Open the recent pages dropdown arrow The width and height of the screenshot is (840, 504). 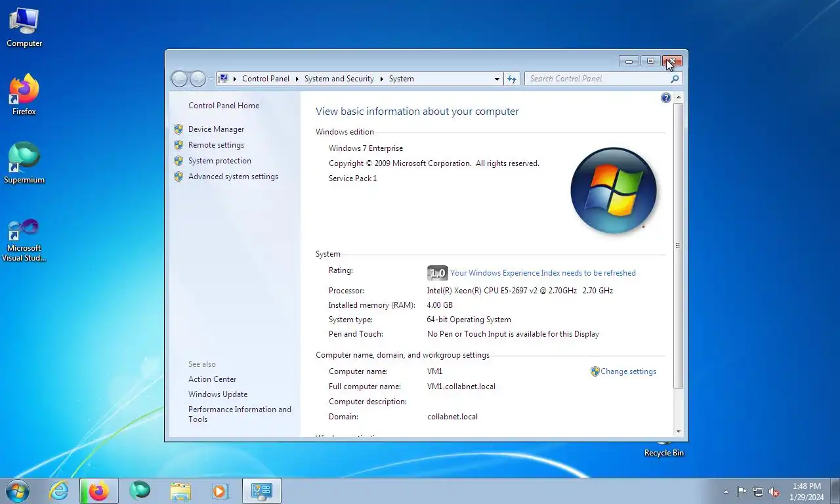coord(211,79)
